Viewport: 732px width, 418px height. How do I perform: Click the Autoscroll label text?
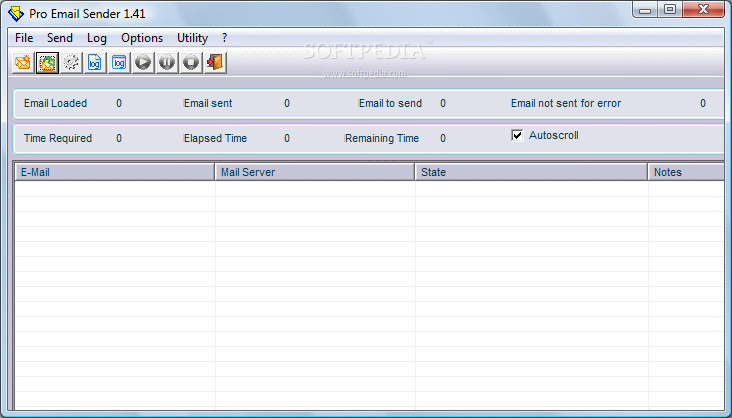(x=554, y=135)
